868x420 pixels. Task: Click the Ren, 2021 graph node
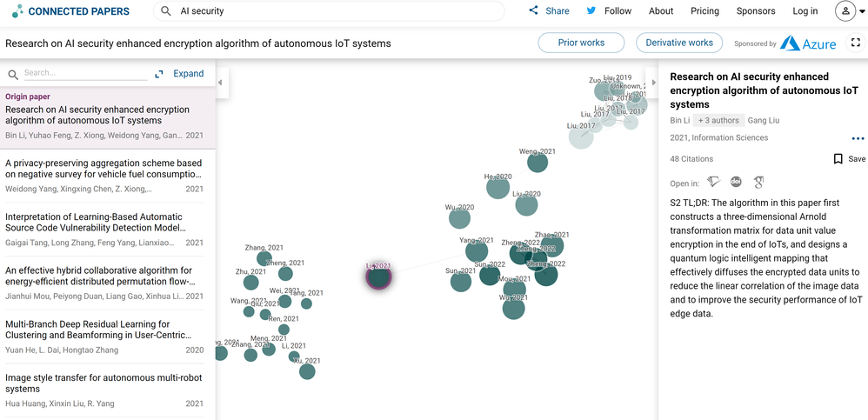pyautogui.click(x=284, y=330)
